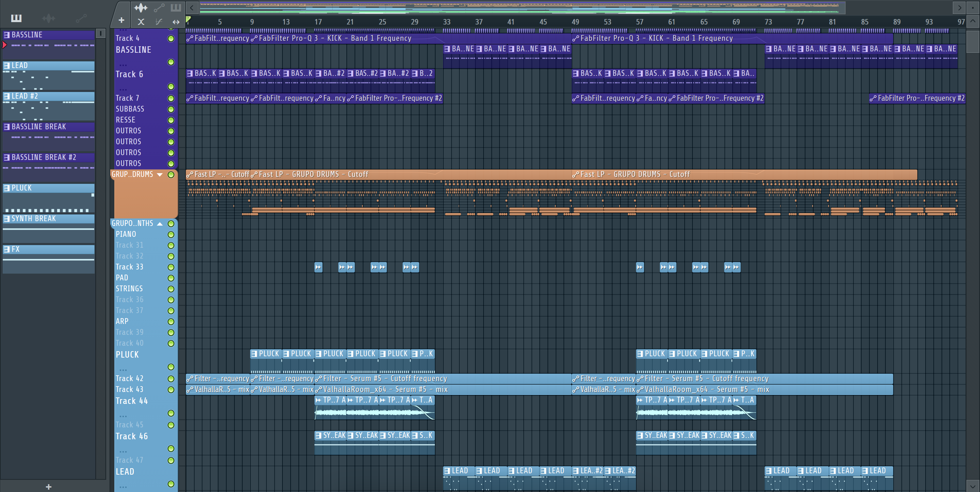This screenshot has height=492, width=980.
Task: Toggle the stretch arrows icon in playlist toolbar
Action: click(x=176, y=22)
